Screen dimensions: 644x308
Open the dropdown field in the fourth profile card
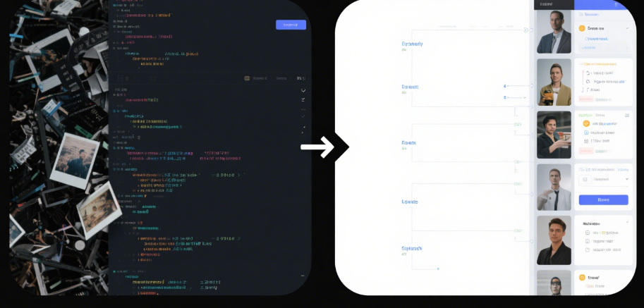tap(603, 180)
